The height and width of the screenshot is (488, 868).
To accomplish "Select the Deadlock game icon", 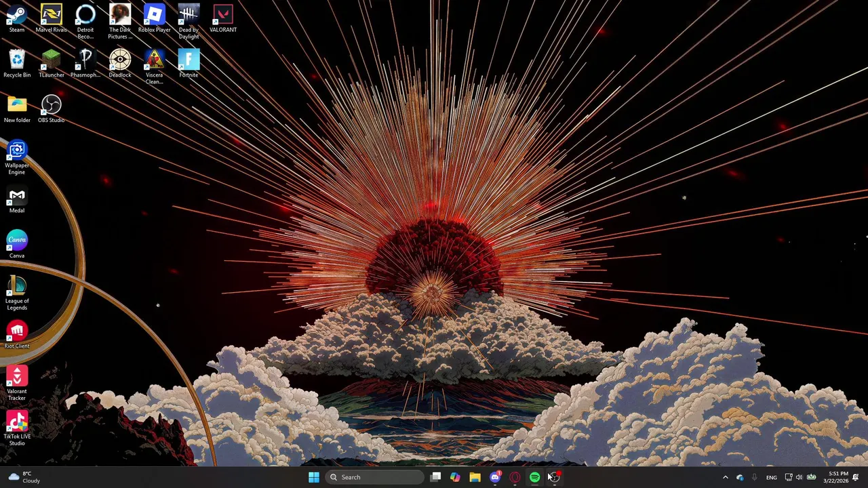I will [x=120, y=64].
